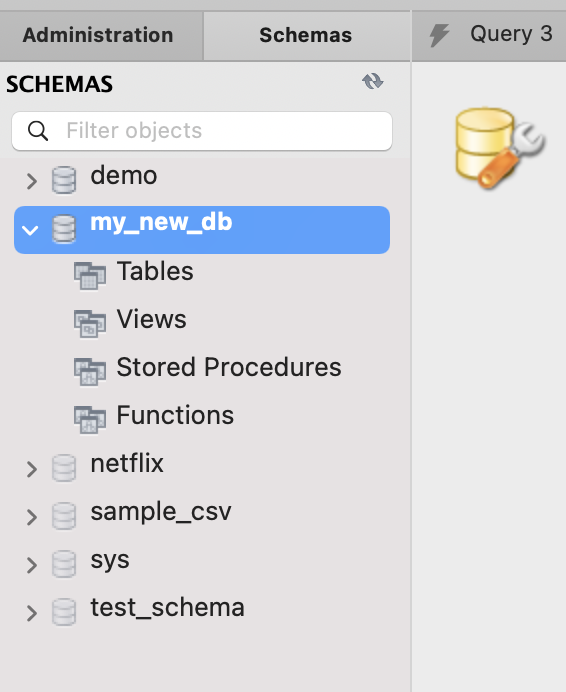The image size is (566, 692).
Task: Collapse the my_new_db schema
Action: click(x=30, y=230)
